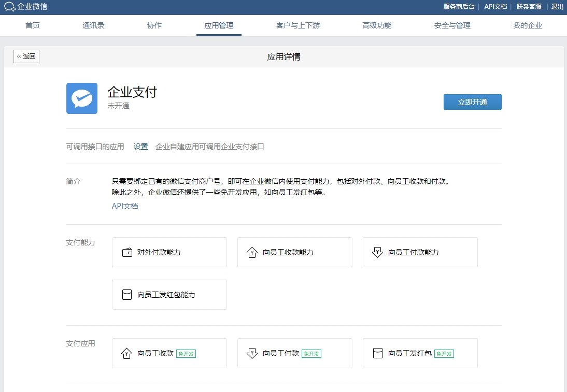Click the 立即开通 button
Image resolution: width=567 pixels, height=392 pixels.
tap(472, 102)
